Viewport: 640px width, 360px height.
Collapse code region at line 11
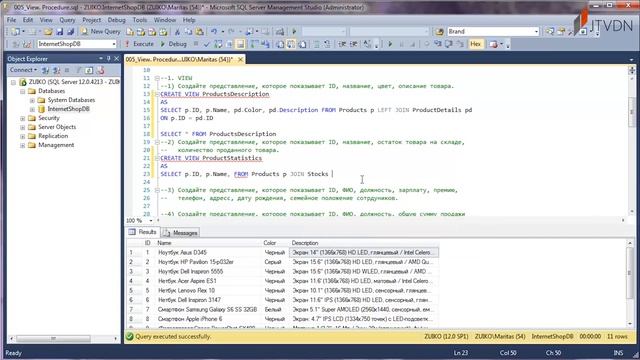coord(157,78)
